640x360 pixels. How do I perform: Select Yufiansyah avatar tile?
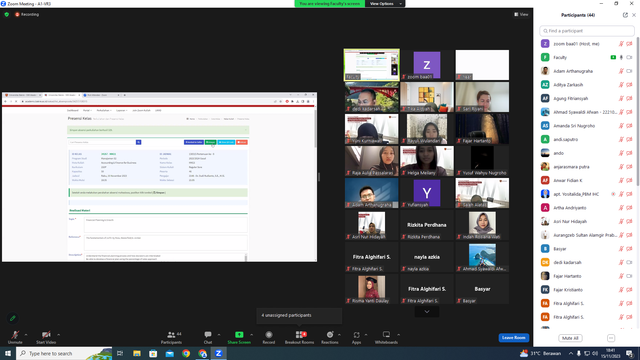coord(427,193)
